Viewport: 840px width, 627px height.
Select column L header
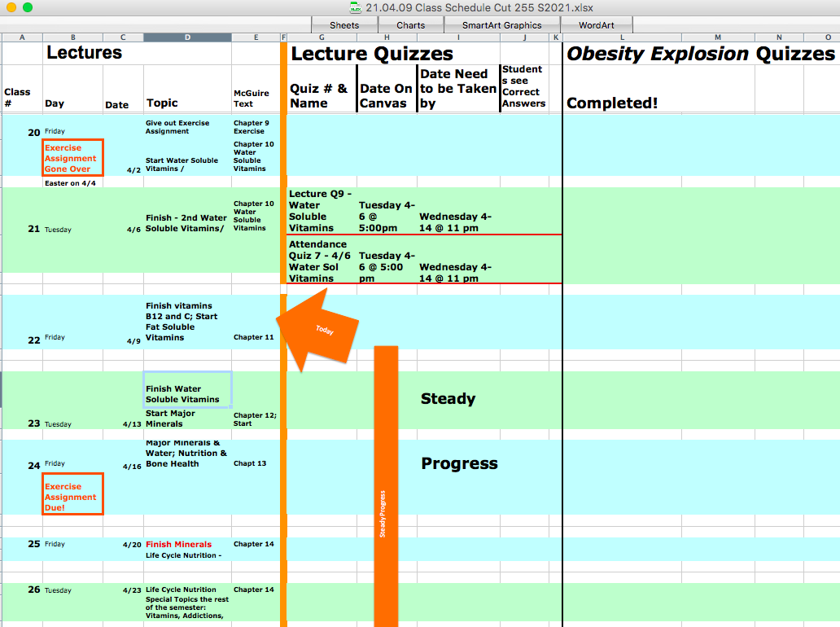pos(622,37)
